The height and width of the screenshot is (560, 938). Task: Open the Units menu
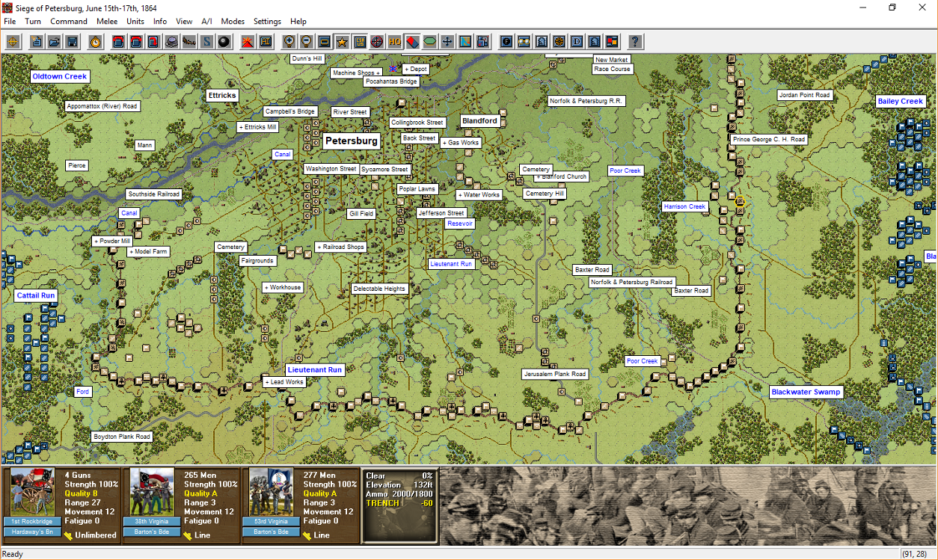(x=135, y=22)
